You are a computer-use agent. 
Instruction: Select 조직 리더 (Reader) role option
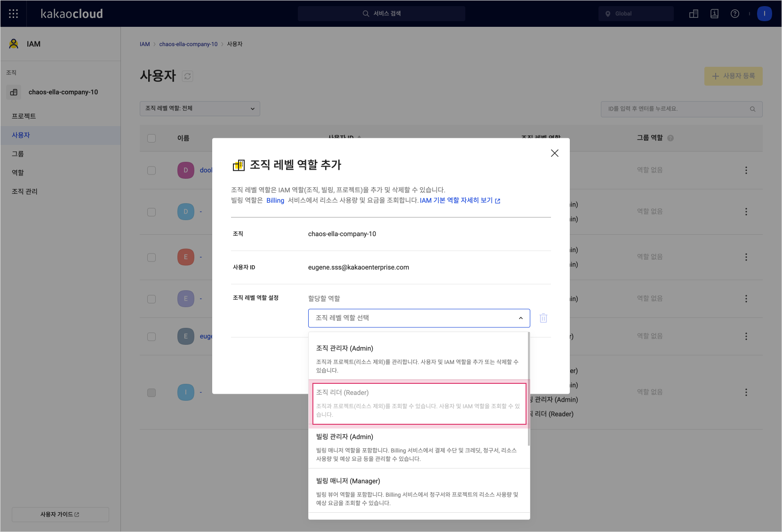click(419, 404)
